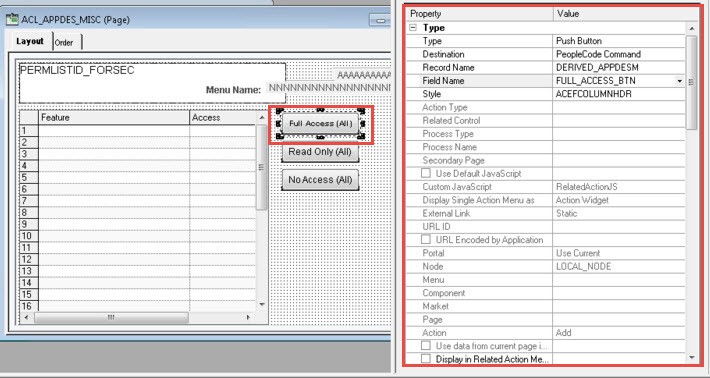The image size is (710, 378).
Task: Select the DERIVED_APPDESM record name value
Action: (597, 67)
